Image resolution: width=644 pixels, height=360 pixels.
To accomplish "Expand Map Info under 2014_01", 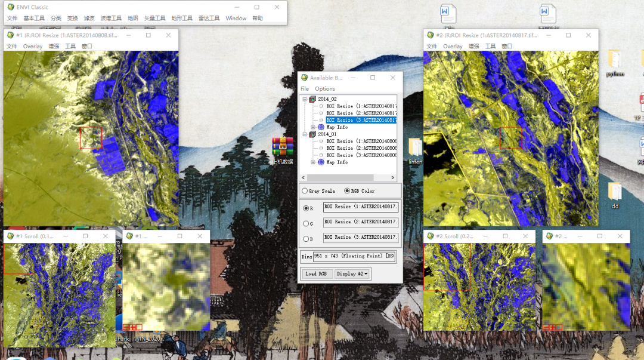I will tap(313, 162).
